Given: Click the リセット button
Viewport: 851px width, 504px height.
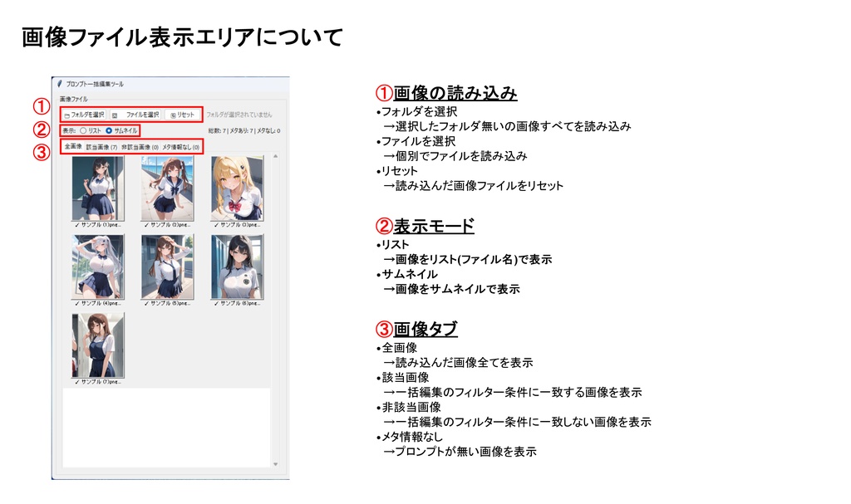Looking at the screenshot, I should [182, 115].
